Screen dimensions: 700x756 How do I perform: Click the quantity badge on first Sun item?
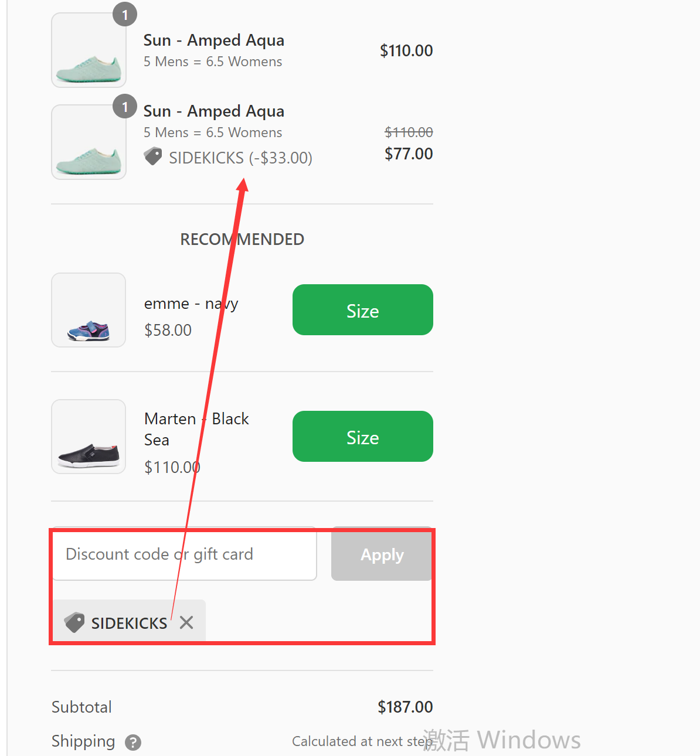pos(125,14)
